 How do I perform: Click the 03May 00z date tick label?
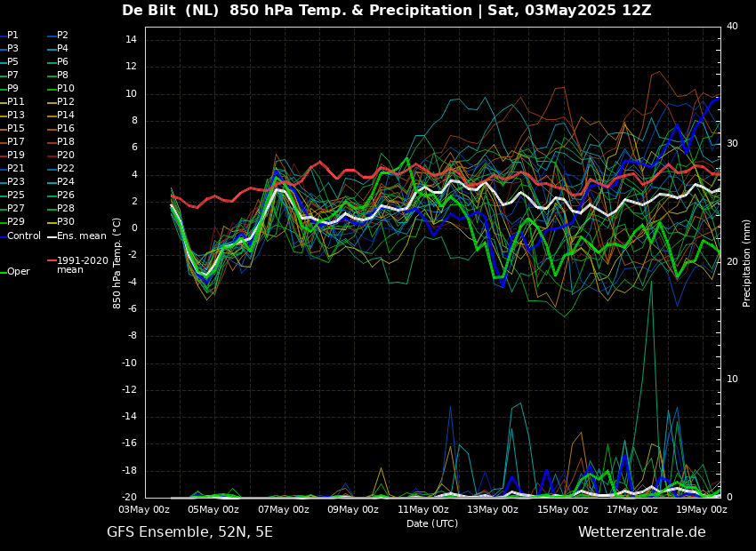144,510
